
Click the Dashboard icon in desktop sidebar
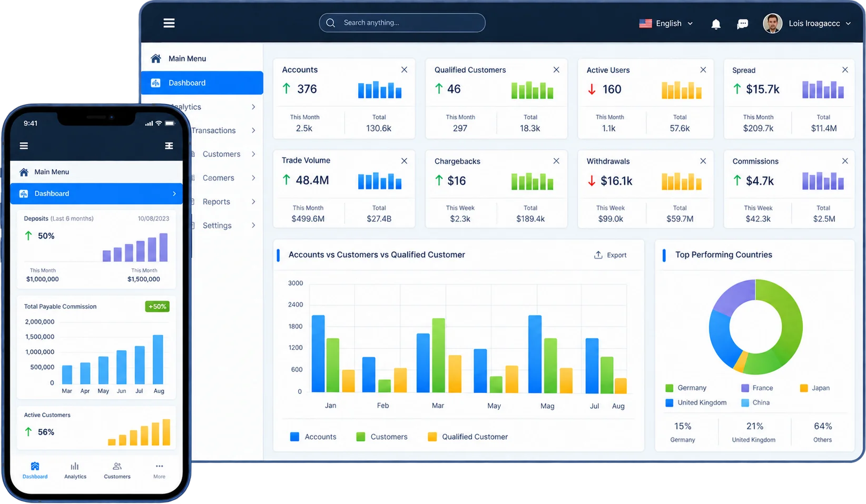156,83
